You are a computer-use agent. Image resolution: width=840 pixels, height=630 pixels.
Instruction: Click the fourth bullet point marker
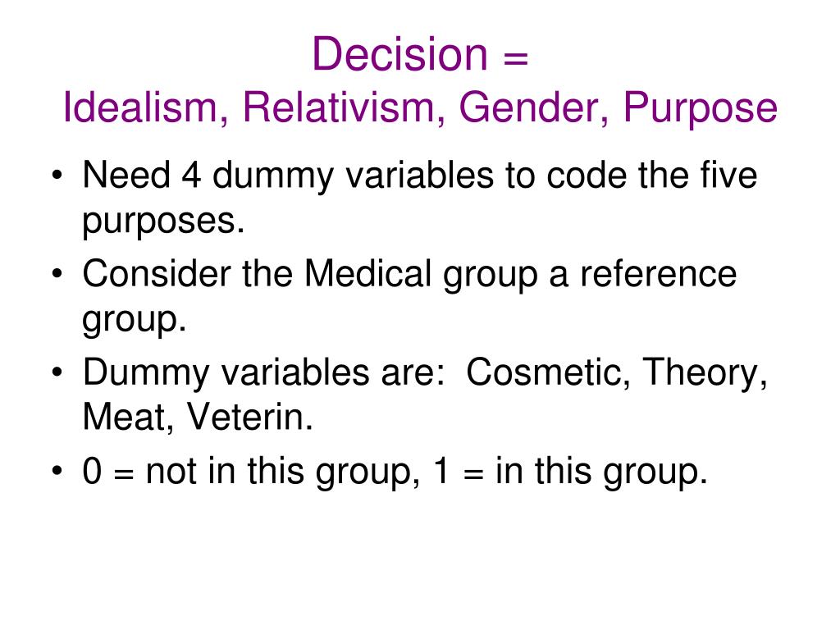click(57, 471)
